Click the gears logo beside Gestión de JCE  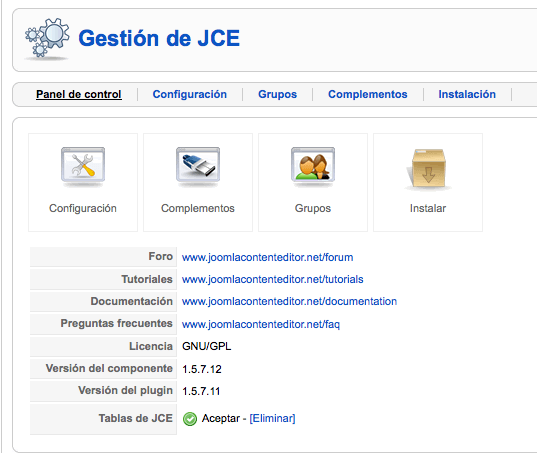47,38
